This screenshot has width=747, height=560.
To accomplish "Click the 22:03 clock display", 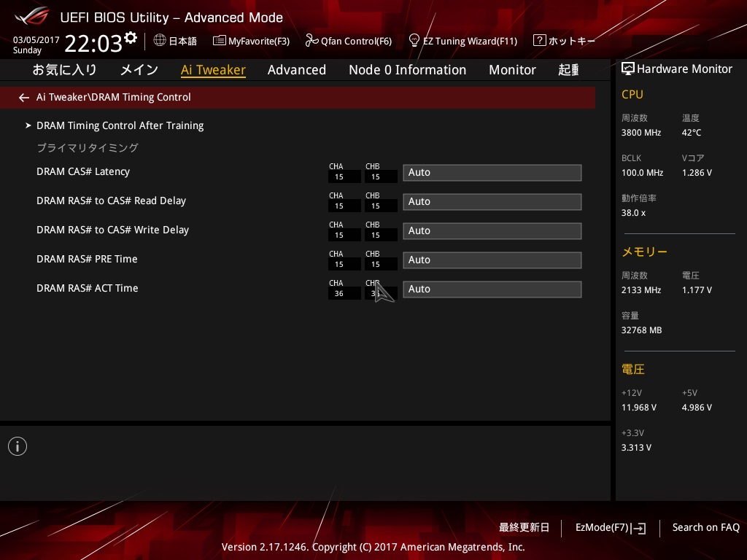I will pos(93,43).
